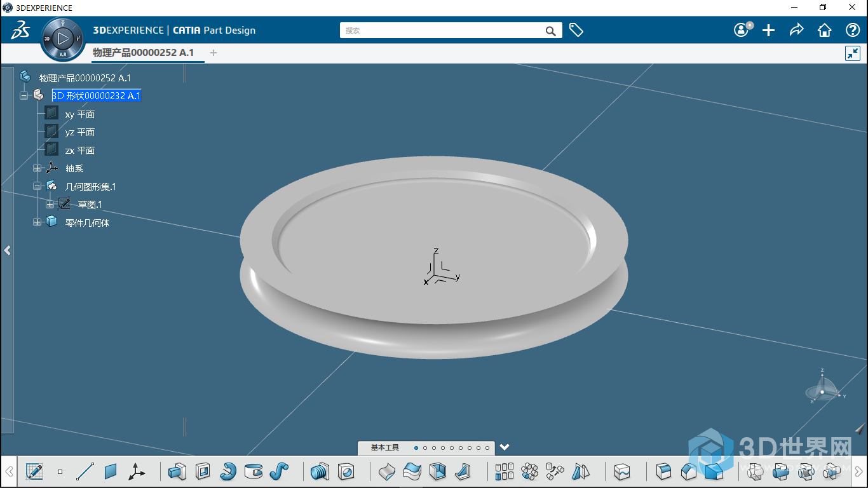Select the 3D 形状00000232 A.1 tree item
The image size is (868, 488).
[97, 96]
